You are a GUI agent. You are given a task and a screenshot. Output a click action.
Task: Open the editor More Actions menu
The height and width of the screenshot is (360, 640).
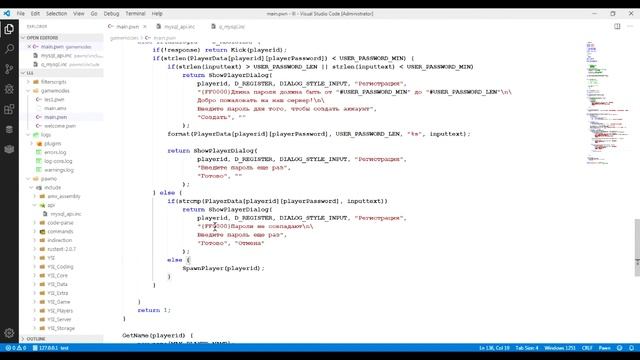click(630, 26)
